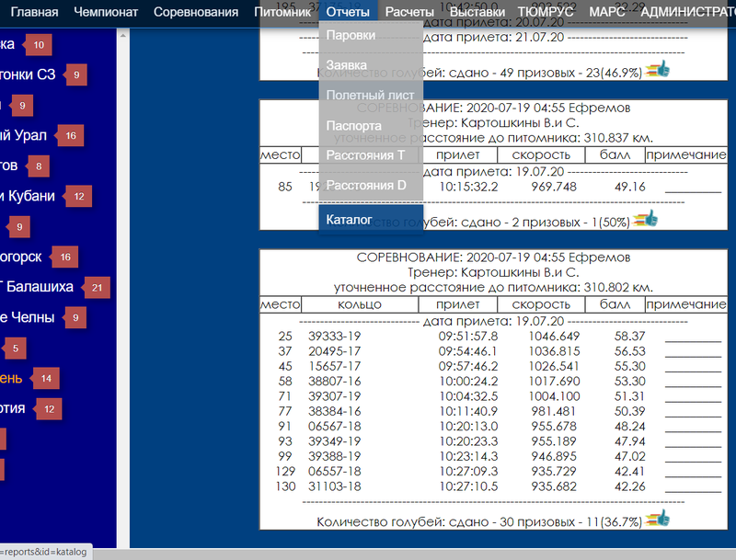Select Расстояния D menu entry
Viewport: 736px width, 560px height.
click(371, 185)
